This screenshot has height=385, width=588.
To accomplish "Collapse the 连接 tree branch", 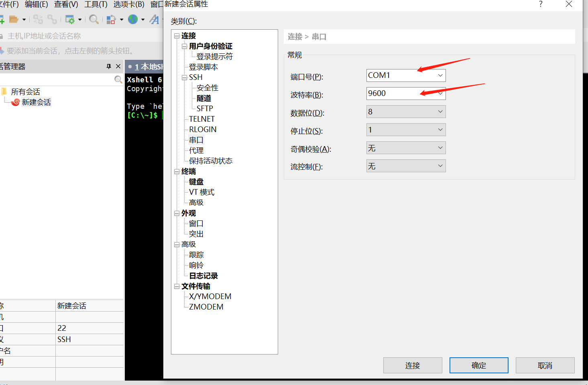I will [177, 35].
